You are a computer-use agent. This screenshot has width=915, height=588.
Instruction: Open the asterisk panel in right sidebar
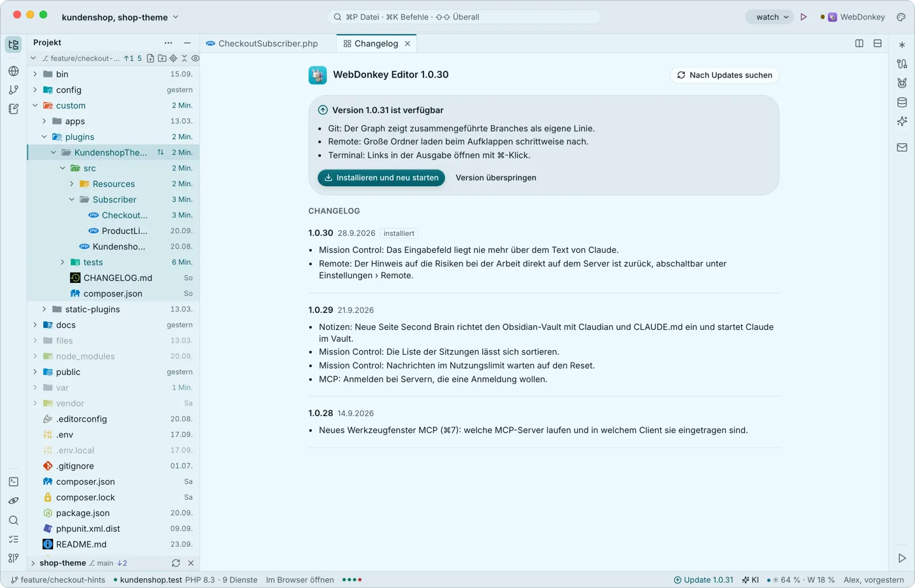(902, 45)
